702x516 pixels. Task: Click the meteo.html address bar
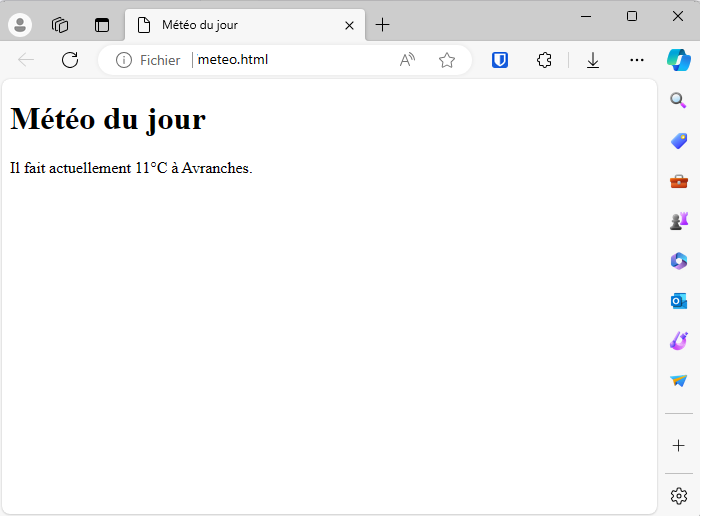pos(290,60)
